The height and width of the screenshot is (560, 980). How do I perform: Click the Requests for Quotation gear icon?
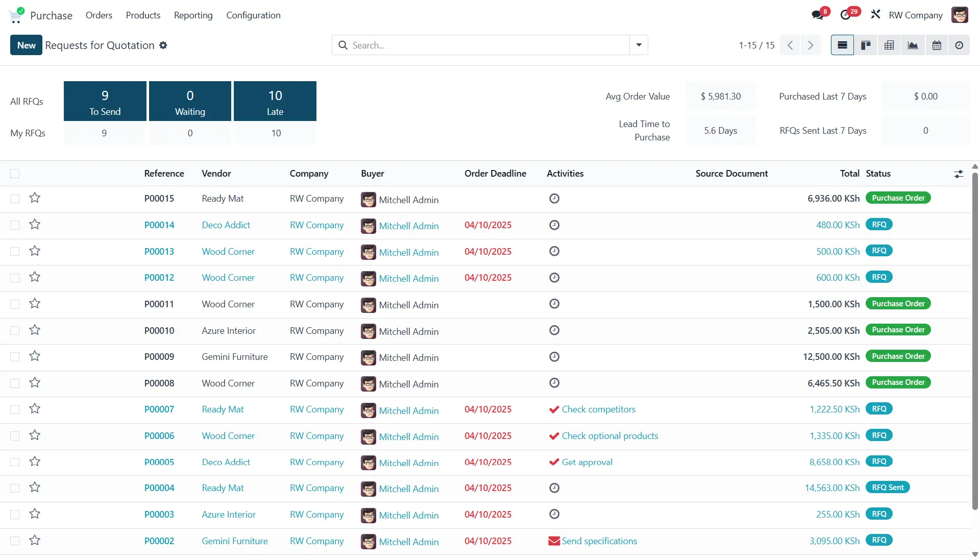[163, 45]
